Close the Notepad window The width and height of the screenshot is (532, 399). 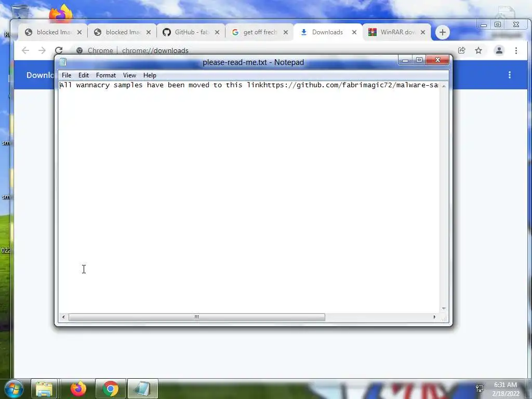click(437, 60)
